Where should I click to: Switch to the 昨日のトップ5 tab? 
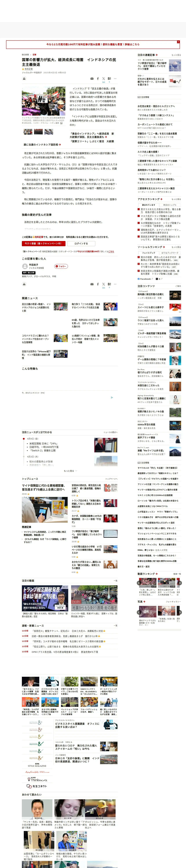tap(170, 205)
